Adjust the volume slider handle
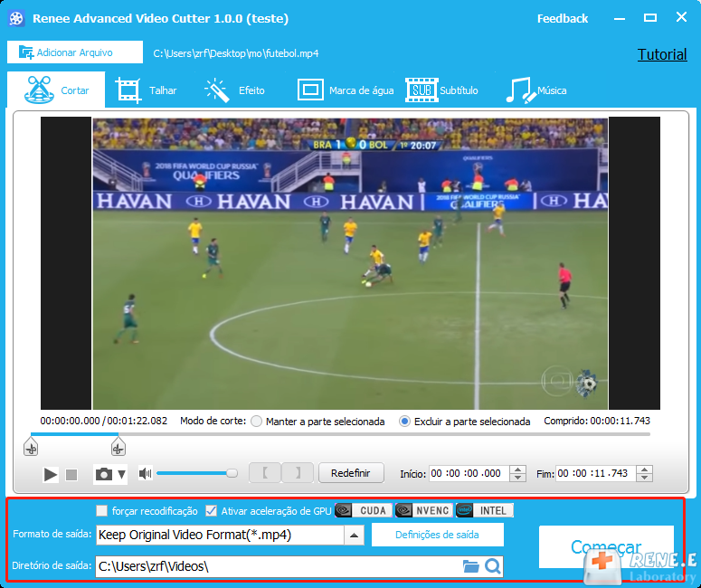701x588 pixels. (232, 473)
